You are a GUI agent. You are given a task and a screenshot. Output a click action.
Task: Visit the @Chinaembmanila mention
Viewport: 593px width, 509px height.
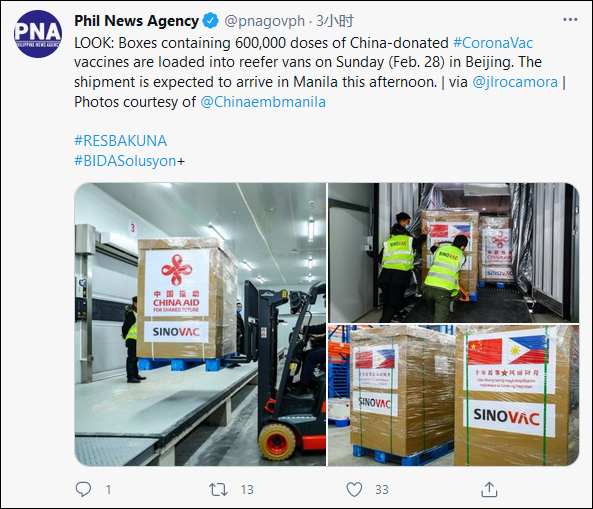tap(263, 102)
